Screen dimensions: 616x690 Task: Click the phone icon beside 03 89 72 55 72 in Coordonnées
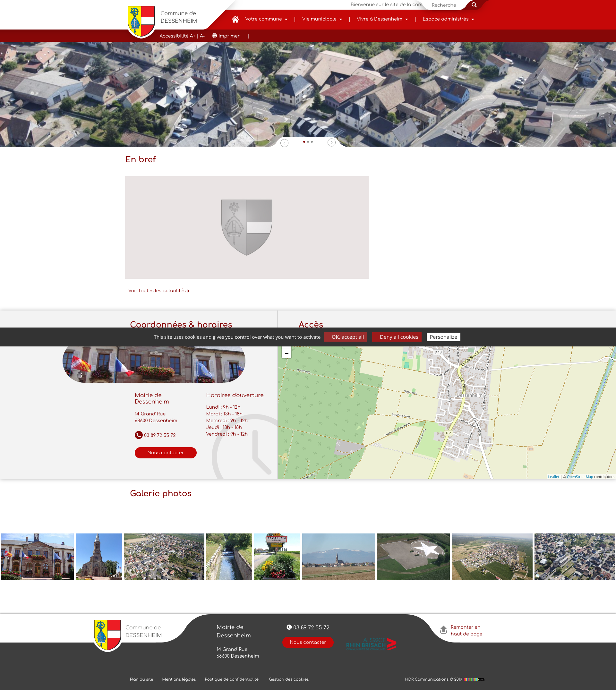point(138,435)
